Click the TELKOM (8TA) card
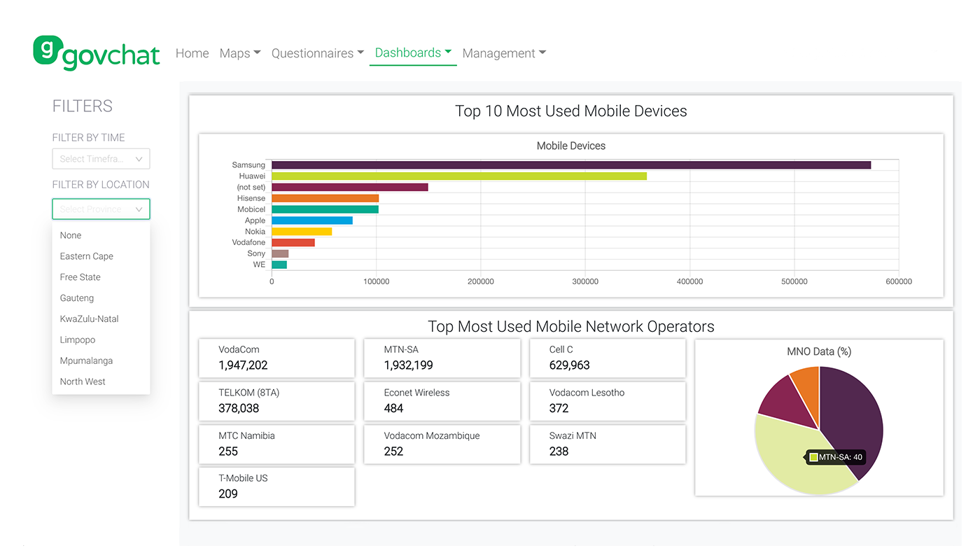This screenshot has height=560, width=980. [x=276, y=401]
